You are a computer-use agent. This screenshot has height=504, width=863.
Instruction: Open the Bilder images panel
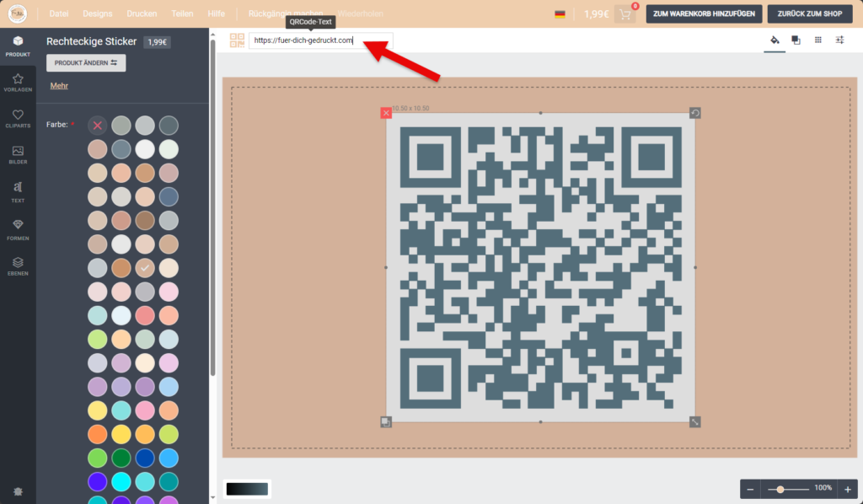18,154
